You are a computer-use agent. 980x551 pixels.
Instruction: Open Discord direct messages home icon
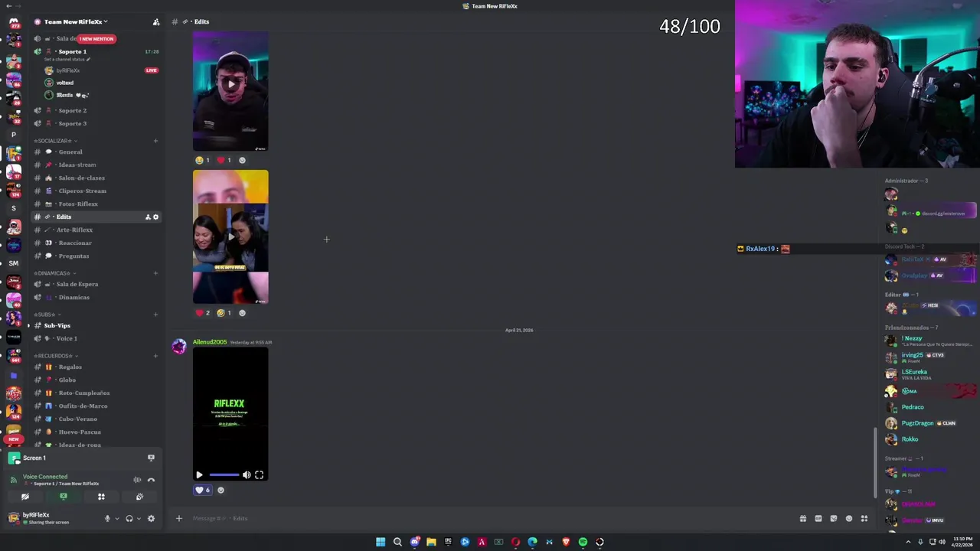pyautogui.click(x=14, y=22)
